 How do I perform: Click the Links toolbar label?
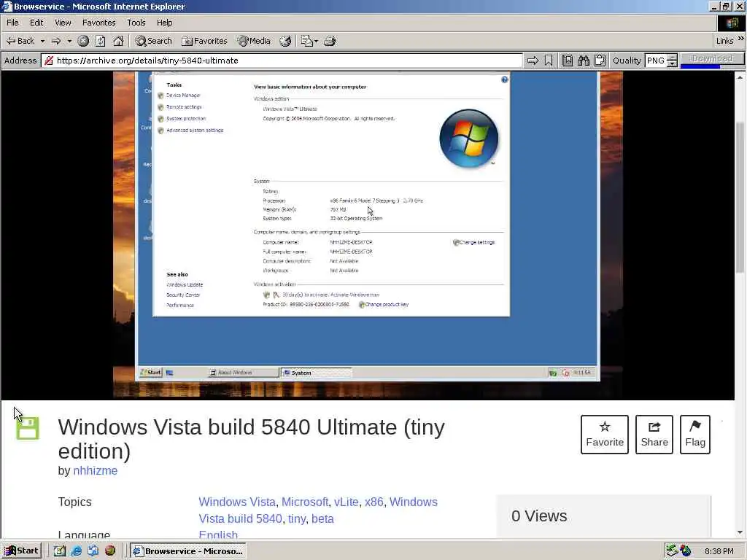point(724,41)
